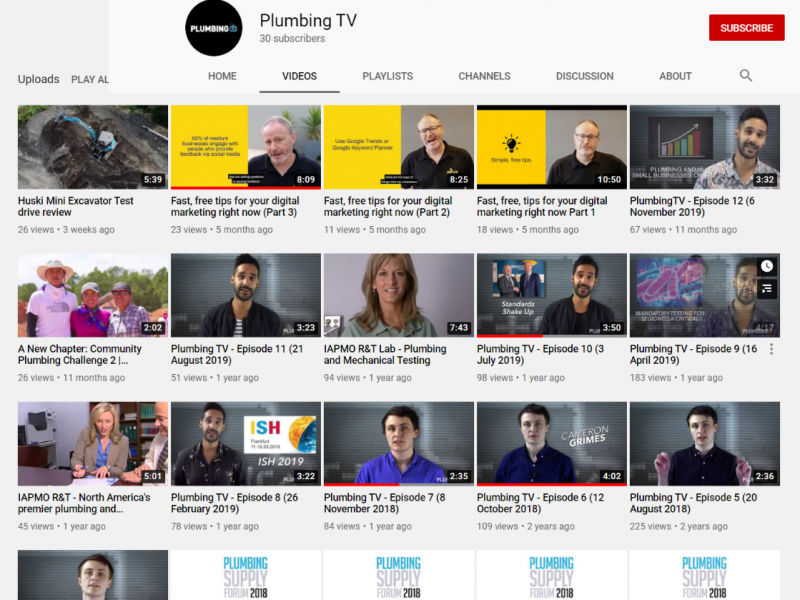800x600 pixels.
Task: Click '67 views • 11 months ago' text
Action: click(683, 230)
